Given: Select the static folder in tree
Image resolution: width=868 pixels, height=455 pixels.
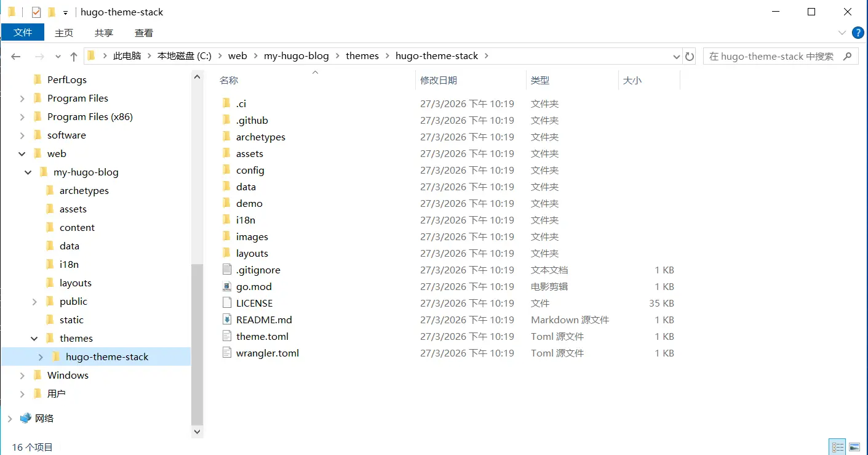Looking at the screenshot, I should click(x=71, y=320).
